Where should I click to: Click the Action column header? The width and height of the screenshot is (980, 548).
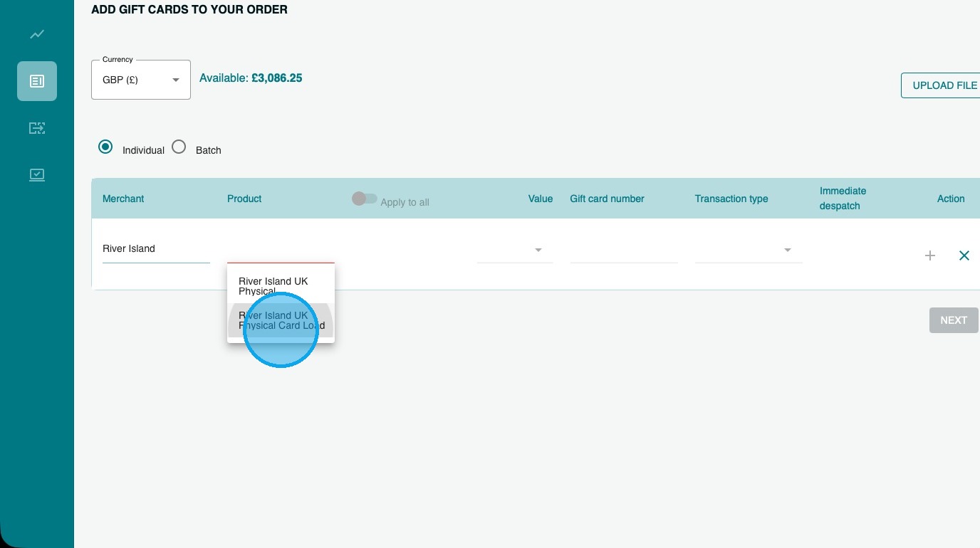click(951, 199)
